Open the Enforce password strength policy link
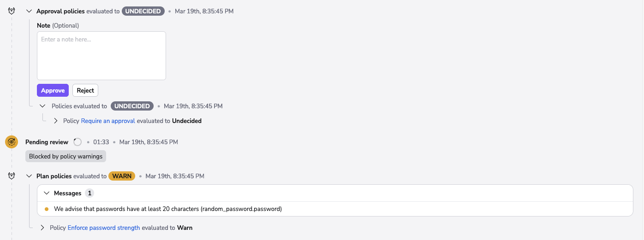The height and width of the screenshot is (240, 644). [x=104, y=228]
